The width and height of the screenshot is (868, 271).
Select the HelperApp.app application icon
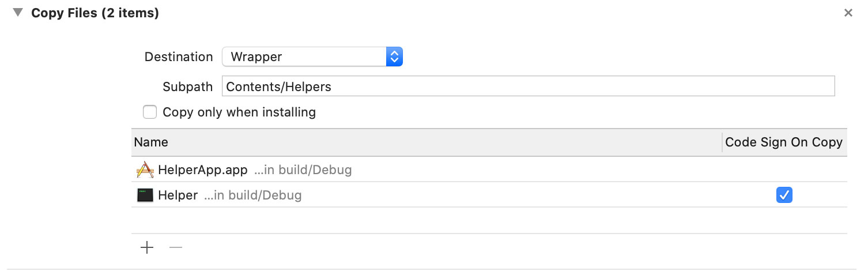[x=145, y=170]
